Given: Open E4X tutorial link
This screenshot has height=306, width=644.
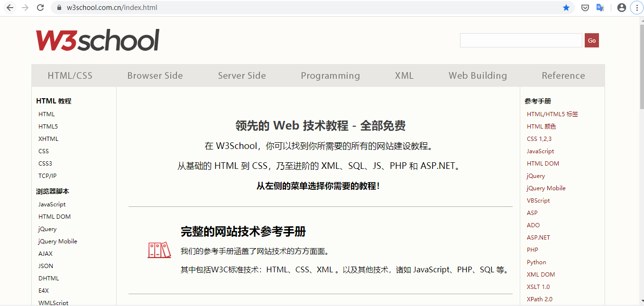Looking at the screenshot, I should coord(44,290).
